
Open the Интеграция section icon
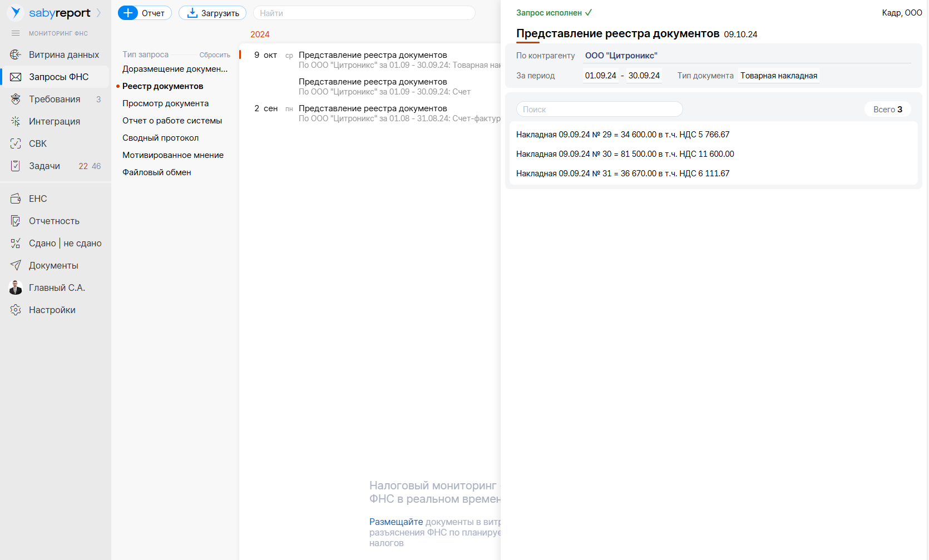(16, 121)
